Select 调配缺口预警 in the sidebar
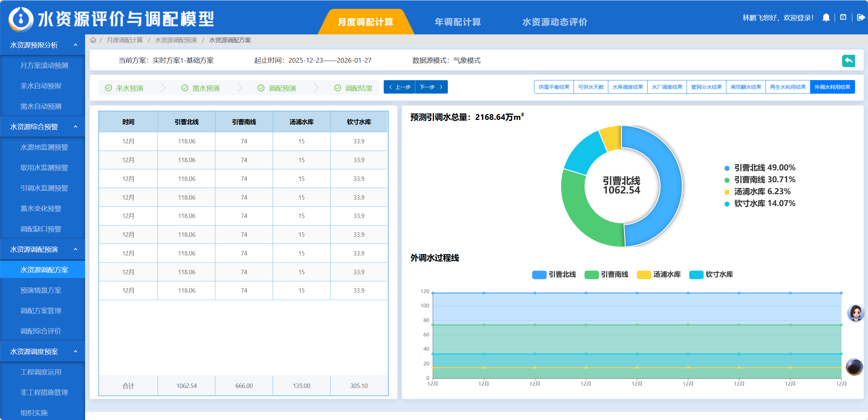This screenshot has height=420, width=868. (x=41, y=229)
